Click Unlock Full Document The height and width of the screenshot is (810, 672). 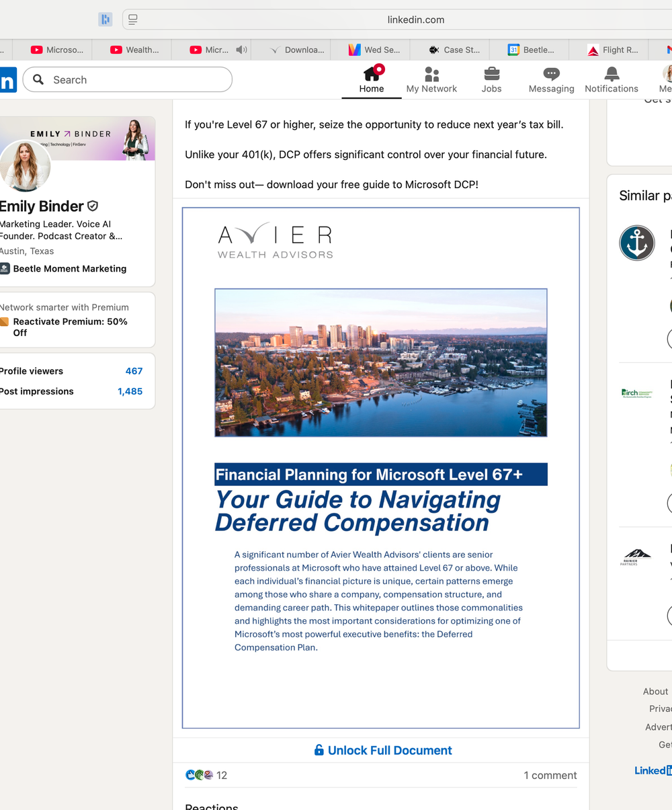[x=383, y=750]
